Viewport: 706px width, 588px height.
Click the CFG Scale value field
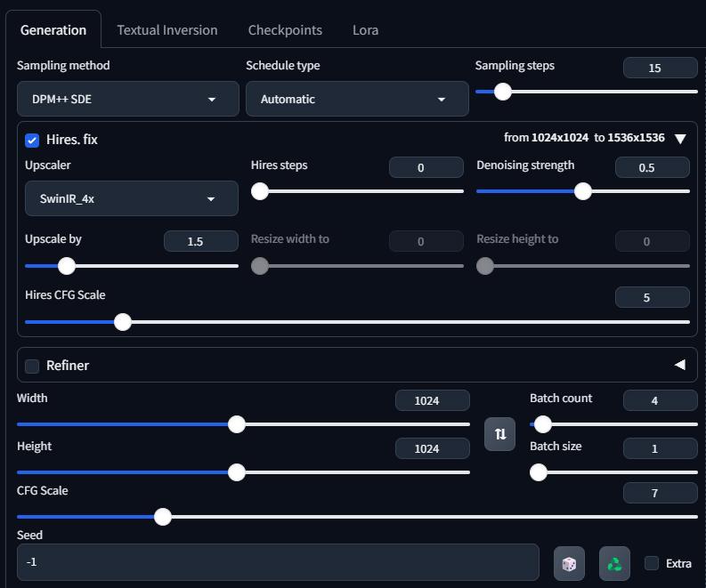tap(660, 493)
